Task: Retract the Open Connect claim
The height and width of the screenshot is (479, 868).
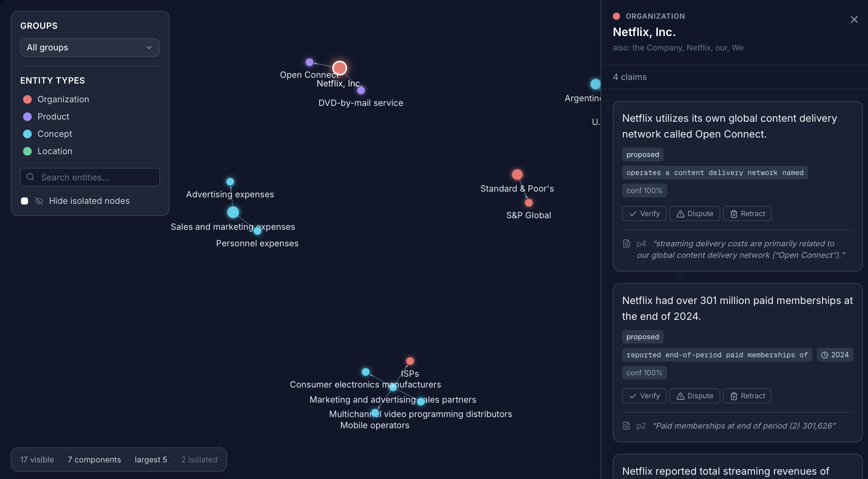Action: click(747, 214)
